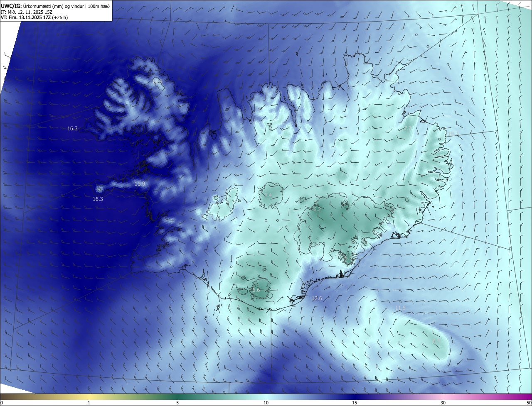Click the 12.6 value label on the map
The height and width of the screenshot is (406, 532).
pyautogui.click(x=317, y=298)
